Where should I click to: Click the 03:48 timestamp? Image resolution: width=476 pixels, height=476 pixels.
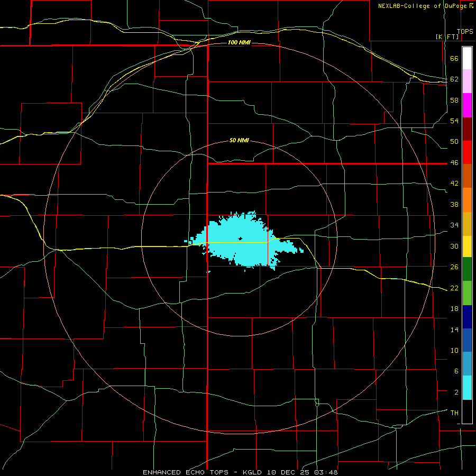point(325,472)
